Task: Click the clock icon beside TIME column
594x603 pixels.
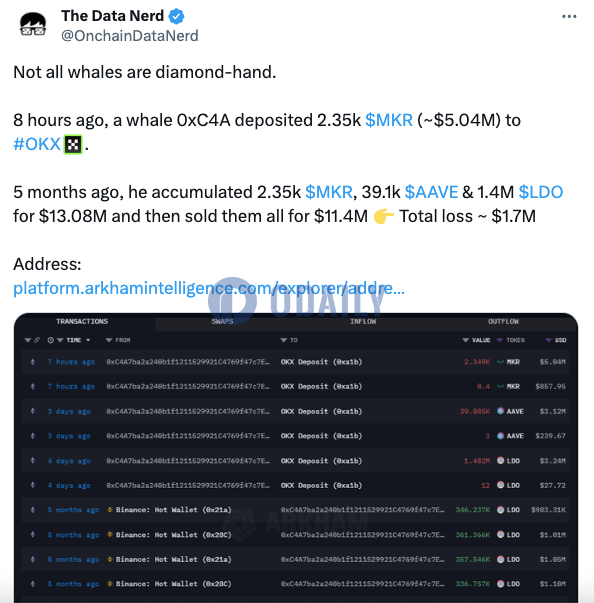Action: click(x=50, y=340)
